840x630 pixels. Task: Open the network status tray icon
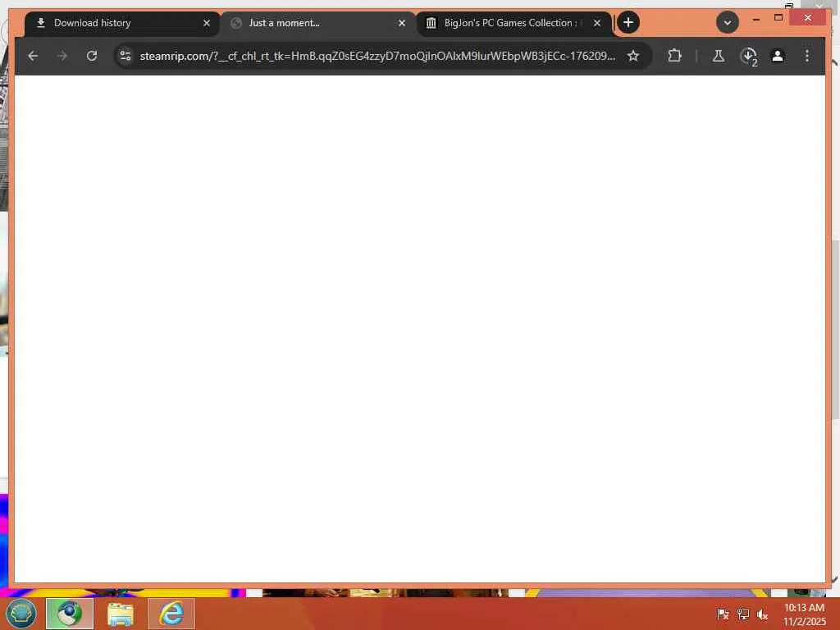(742, 614)
